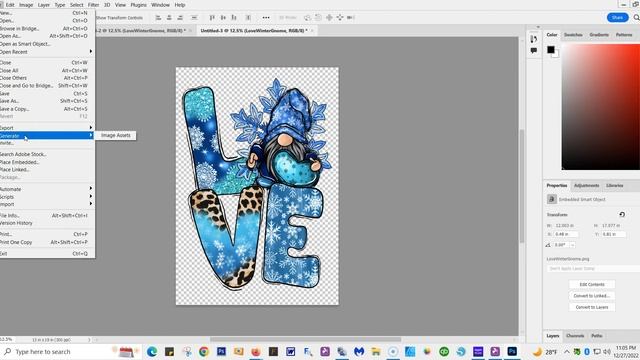This screenshot has height=360, width=640.
Task: Click Image Assets in the Generate submenu
Action: (x=116, y=135)
